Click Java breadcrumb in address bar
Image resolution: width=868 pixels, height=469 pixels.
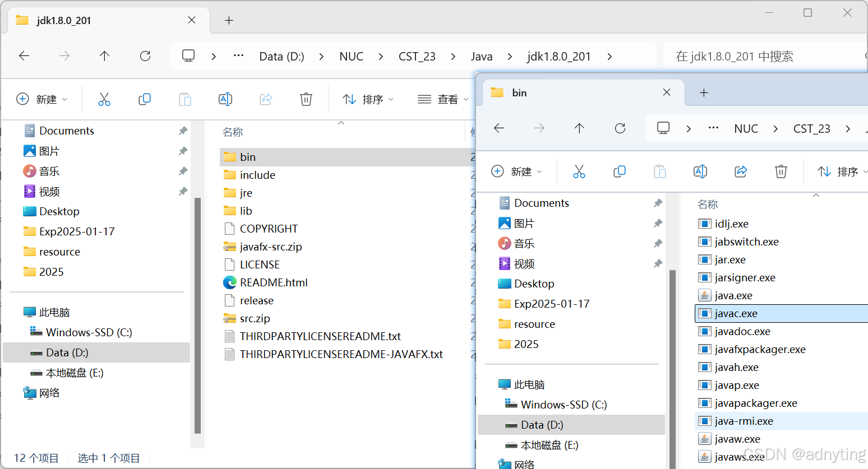point(482,57)
